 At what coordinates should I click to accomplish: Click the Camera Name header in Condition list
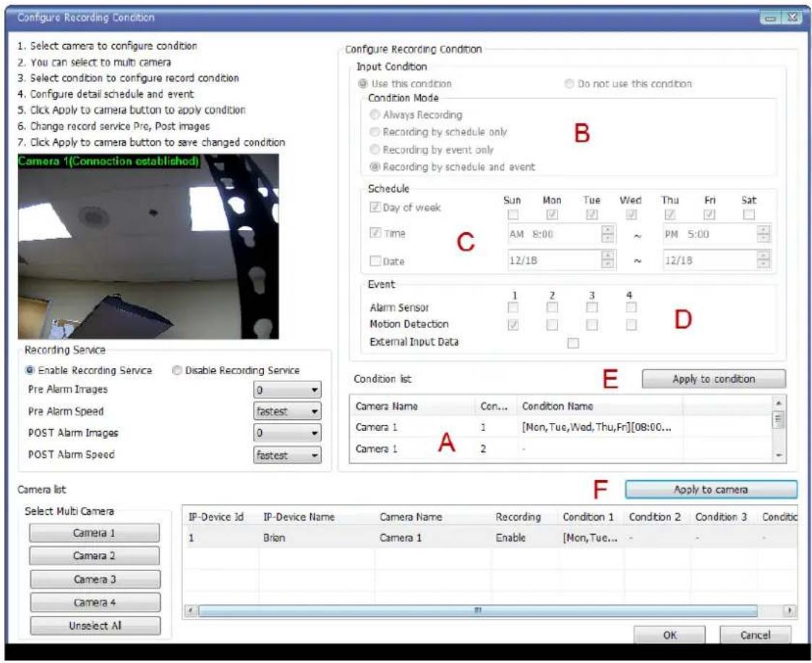click(413, 406)
